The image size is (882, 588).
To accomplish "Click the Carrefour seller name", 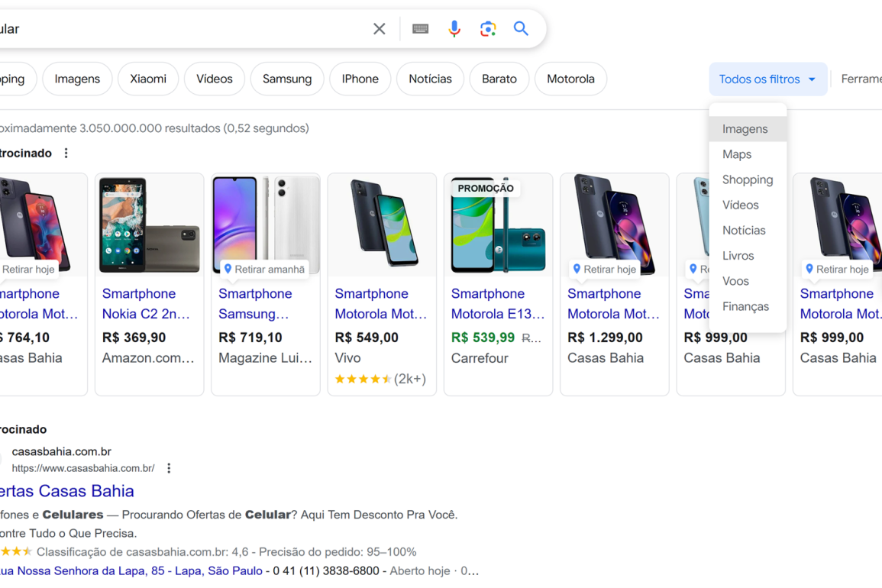I will coord(480,358).
